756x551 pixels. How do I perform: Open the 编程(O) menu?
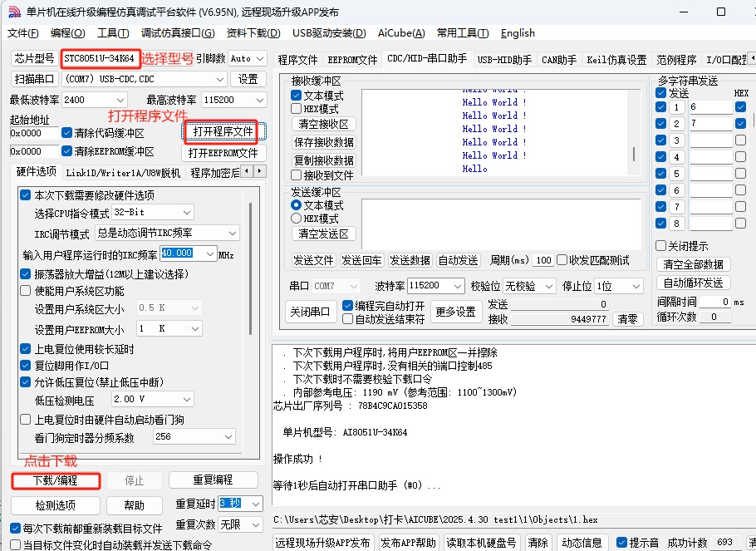click(x=67, y=32)
